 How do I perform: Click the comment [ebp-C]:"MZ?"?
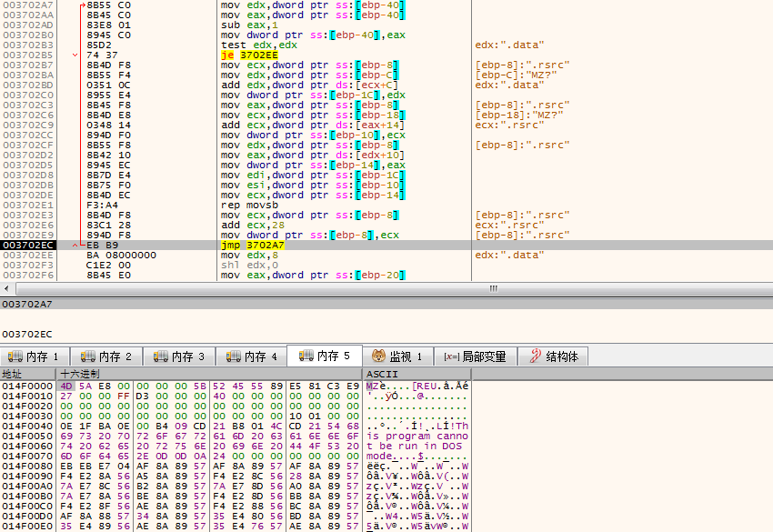point(516,75)
